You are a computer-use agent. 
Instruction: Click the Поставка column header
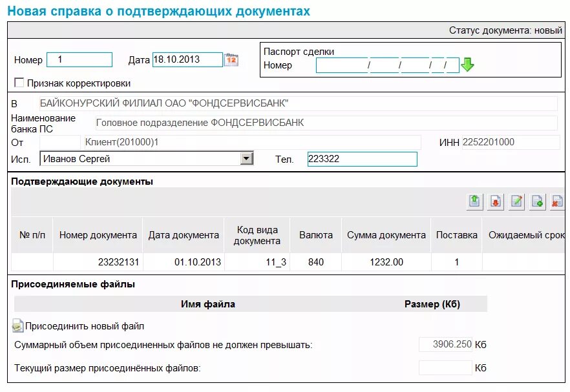pos(456,235)
